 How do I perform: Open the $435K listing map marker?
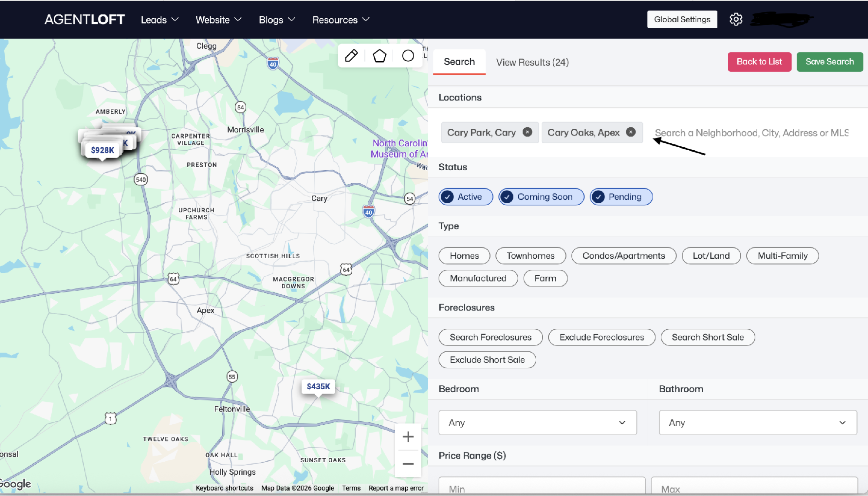[318, 387]
